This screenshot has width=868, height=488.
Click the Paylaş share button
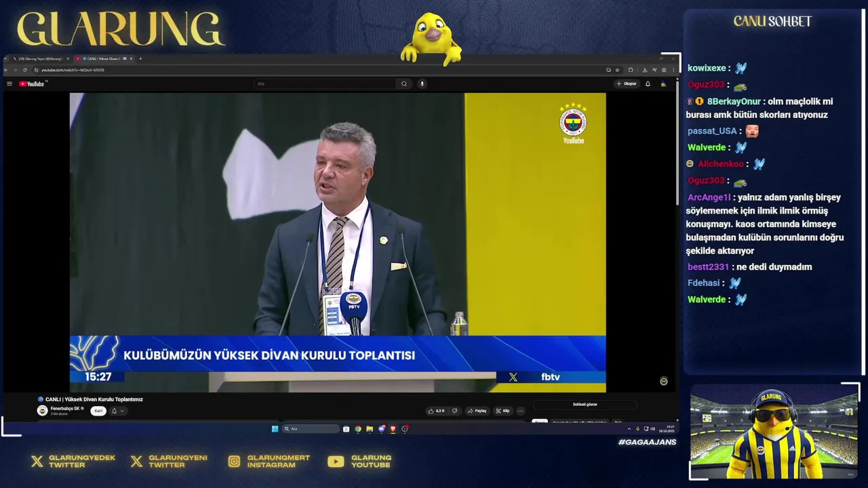tap(477, 411)
